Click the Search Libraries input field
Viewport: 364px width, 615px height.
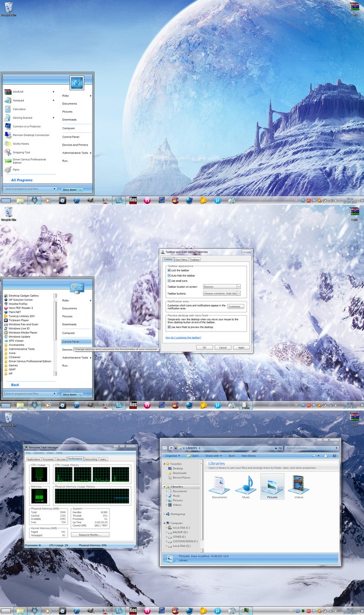click(310, 448)
